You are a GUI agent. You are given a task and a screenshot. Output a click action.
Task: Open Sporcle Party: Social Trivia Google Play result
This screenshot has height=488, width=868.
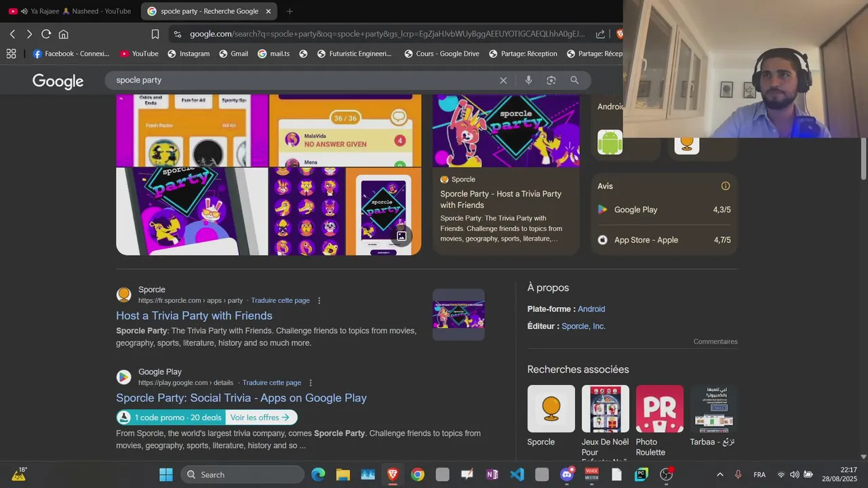241,398
